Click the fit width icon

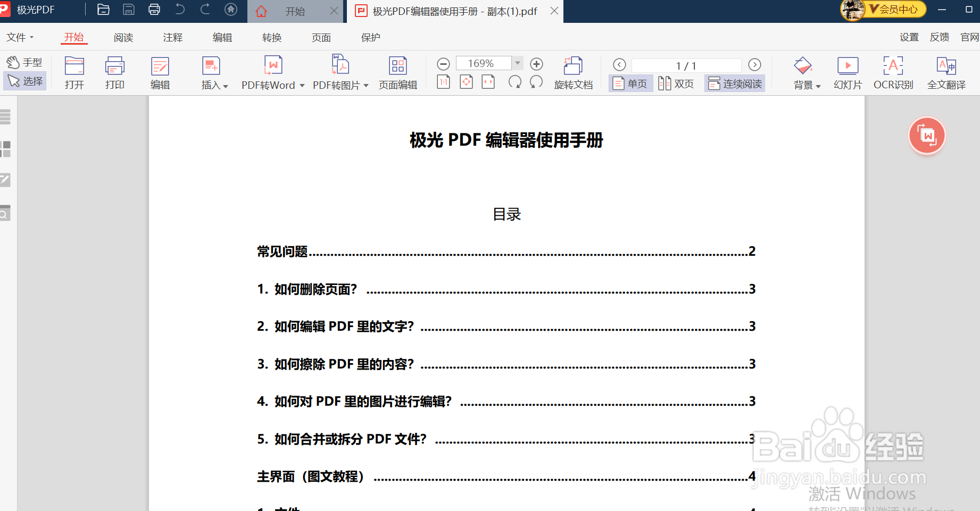click(x=488, y=82)
